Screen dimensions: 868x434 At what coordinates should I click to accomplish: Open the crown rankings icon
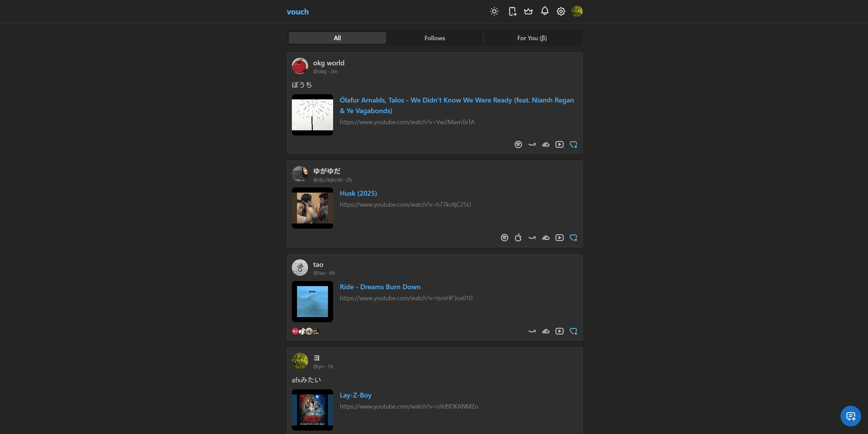pos(528,11)
